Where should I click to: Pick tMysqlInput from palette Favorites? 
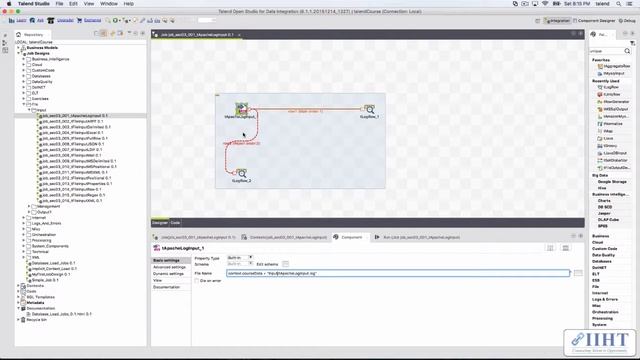click(611, 73)
